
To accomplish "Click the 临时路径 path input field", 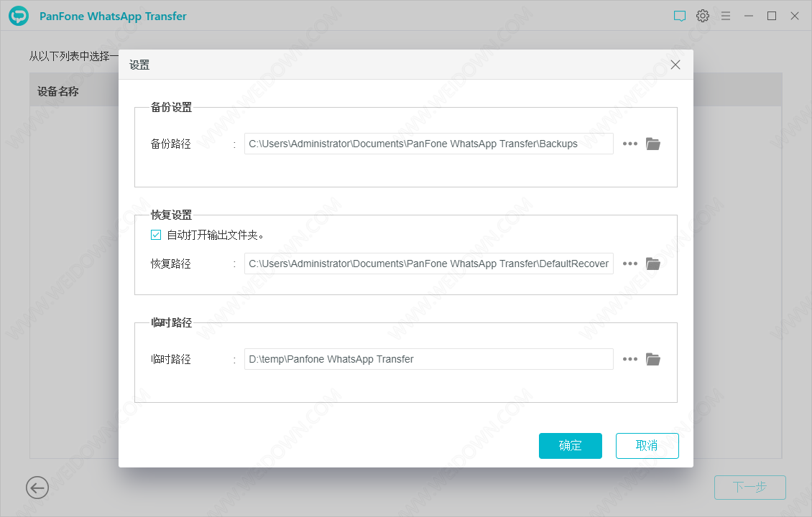I will click(x=429, y=359).
